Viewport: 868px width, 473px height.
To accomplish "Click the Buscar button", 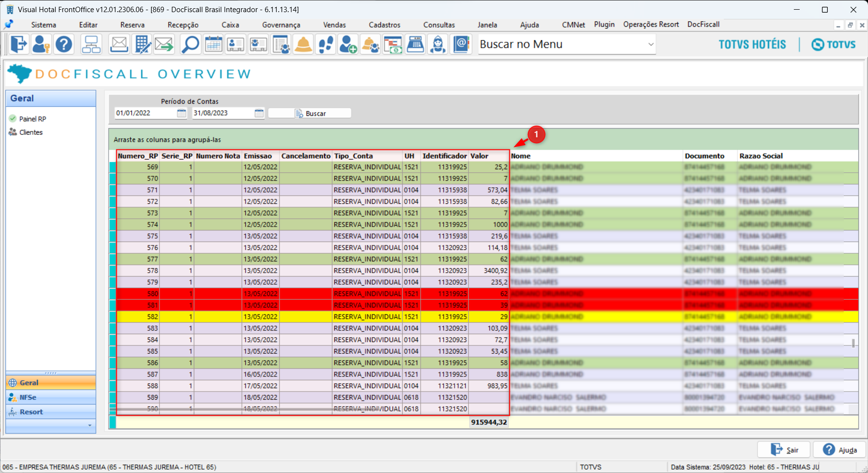I will tap(310, 113).
